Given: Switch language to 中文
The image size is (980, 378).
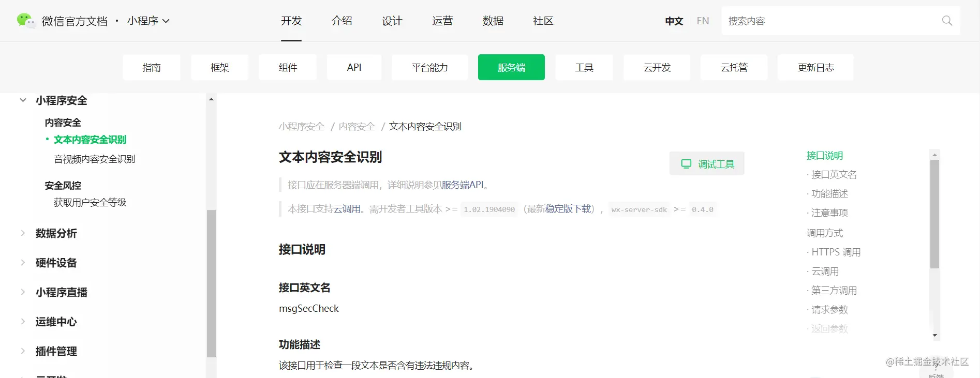Looking at the screenshot, I should [x=674, y=21].
